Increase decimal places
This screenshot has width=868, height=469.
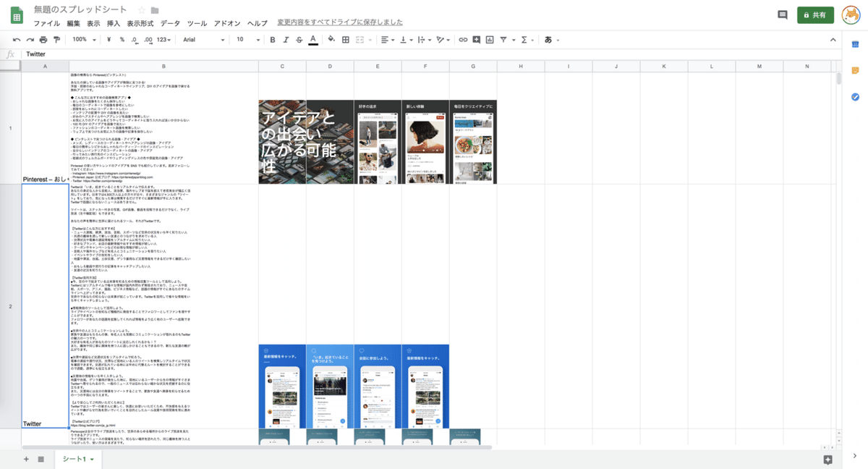point(148,39)
